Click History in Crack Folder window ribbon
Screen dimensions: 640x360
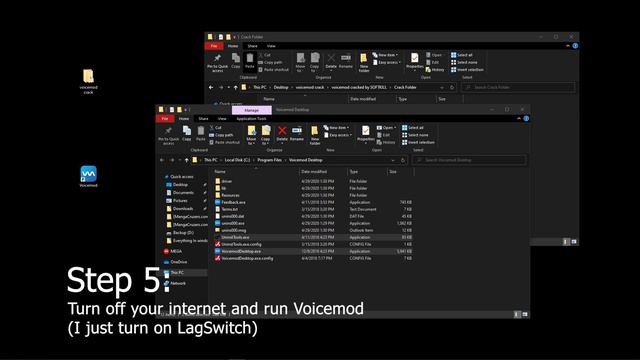click(435, 70)
